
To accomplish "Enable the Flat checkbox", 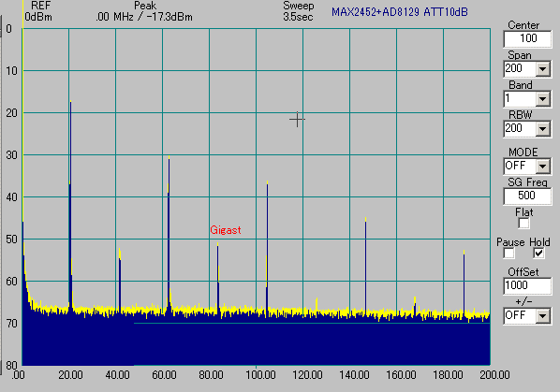I will (523, 224).
